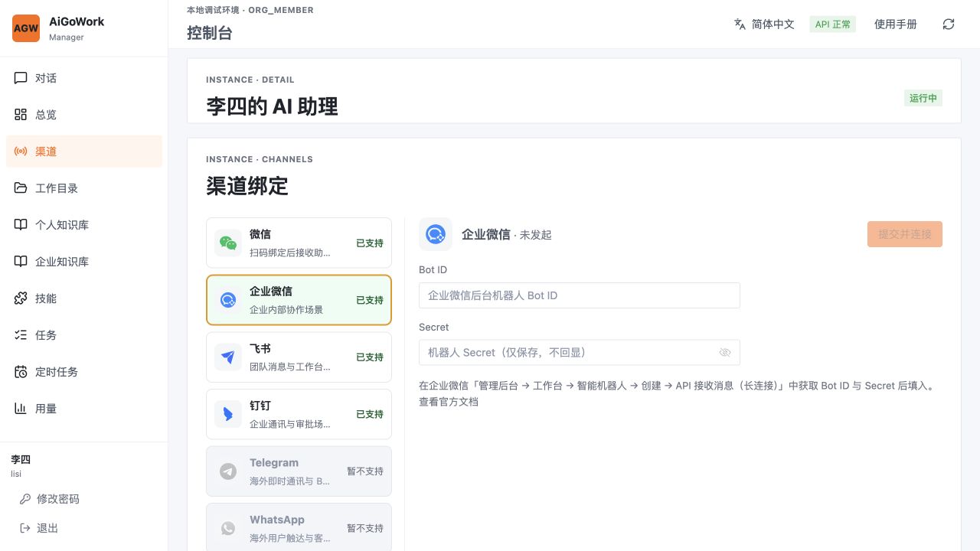Image resolution: width=980 pixels, height=551 pixels.
Task: Click 暂不支持 label on Telegram card
Action: (365, 471)
